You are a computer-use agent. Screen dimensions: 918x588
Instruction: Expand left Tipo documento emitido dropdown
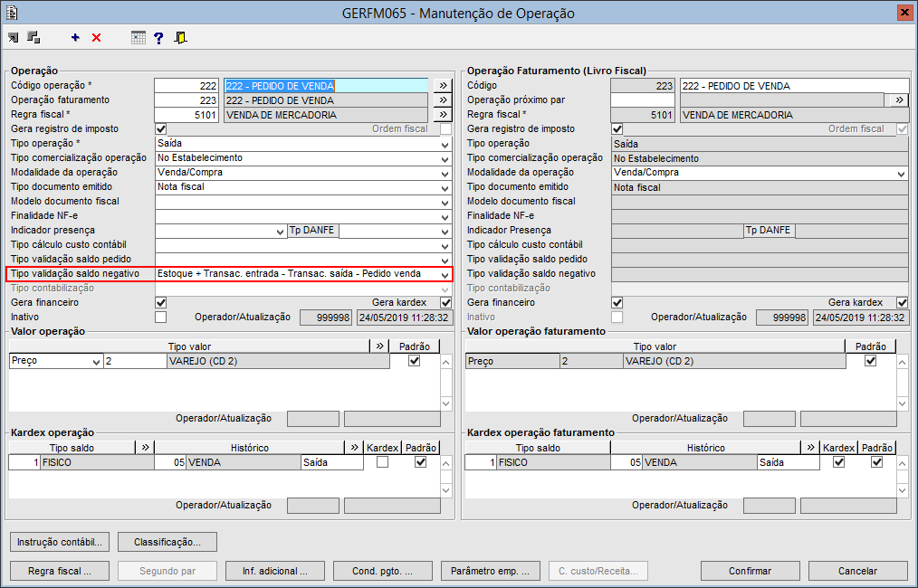pos(445,188)
